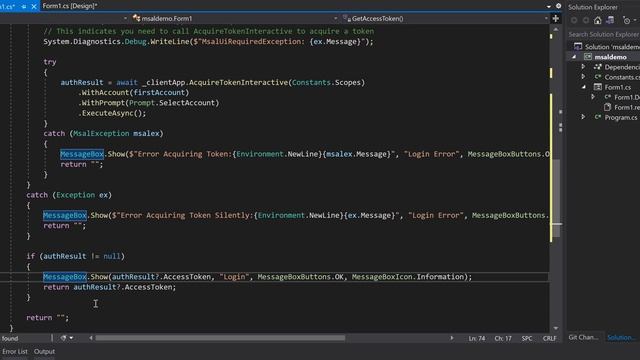Click the Solution Explorer panel title
640x360 pixels.
tap(593, 7)
